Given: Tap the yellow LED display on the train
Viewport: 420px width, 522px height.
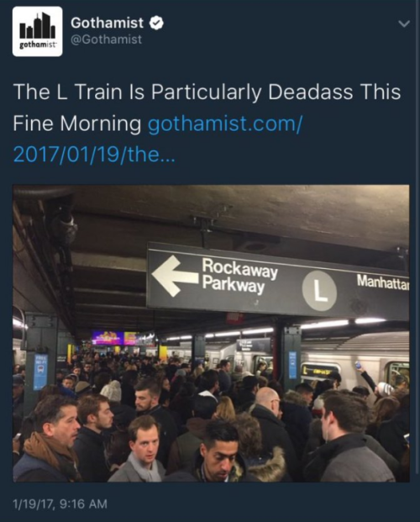Looking at the screenshot, I should (319, 371).
